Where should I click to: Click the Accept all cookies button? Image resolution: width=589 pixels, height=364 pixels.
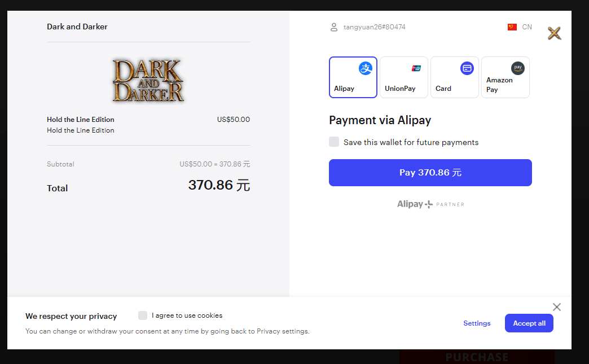529,323
